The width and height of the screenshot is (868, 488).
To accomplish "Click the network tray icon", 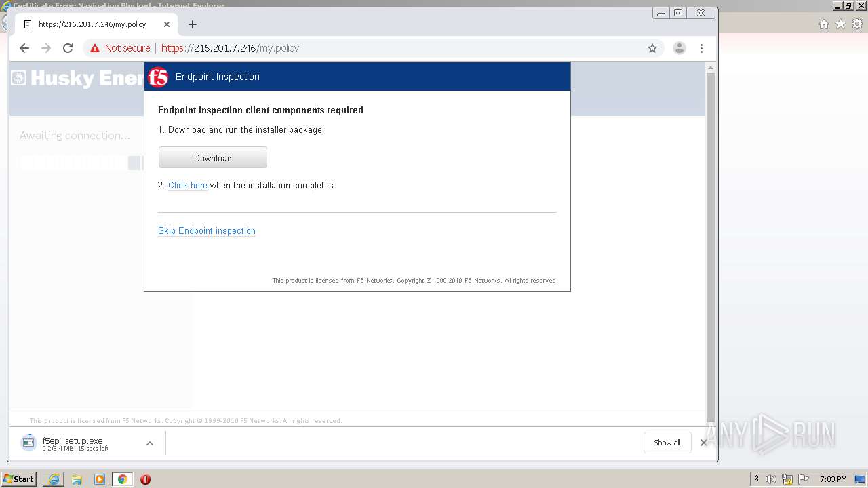I will click(787, 479).
